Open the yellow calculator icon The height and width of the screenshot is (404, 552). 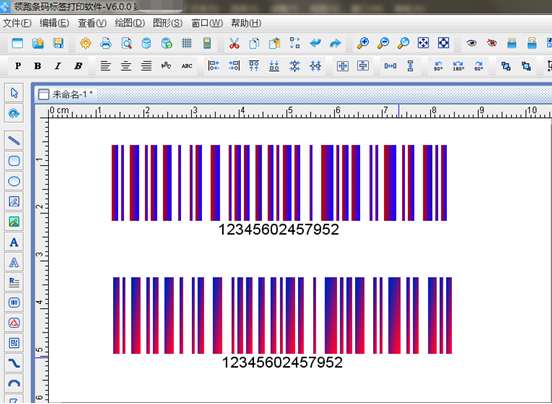207,43
